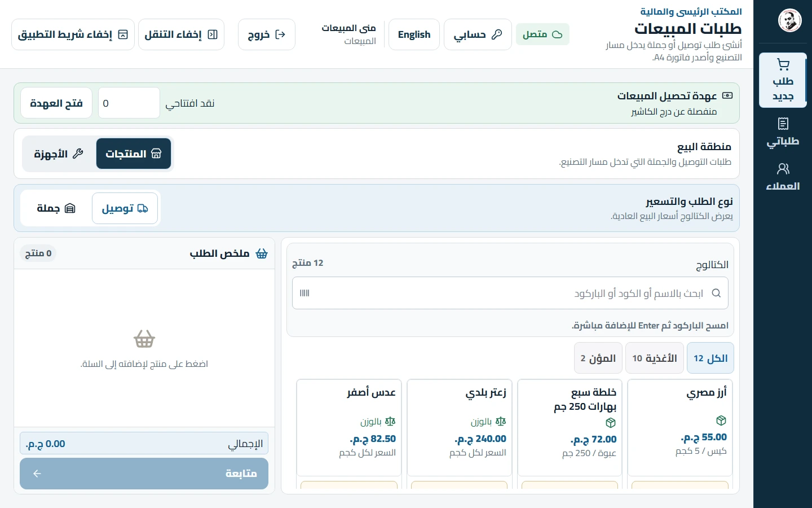Screen dimensions: 812x508
Task: Click the cash icon beside عهدة تحصيل المبيعات
Action: [x=727, y=95]
